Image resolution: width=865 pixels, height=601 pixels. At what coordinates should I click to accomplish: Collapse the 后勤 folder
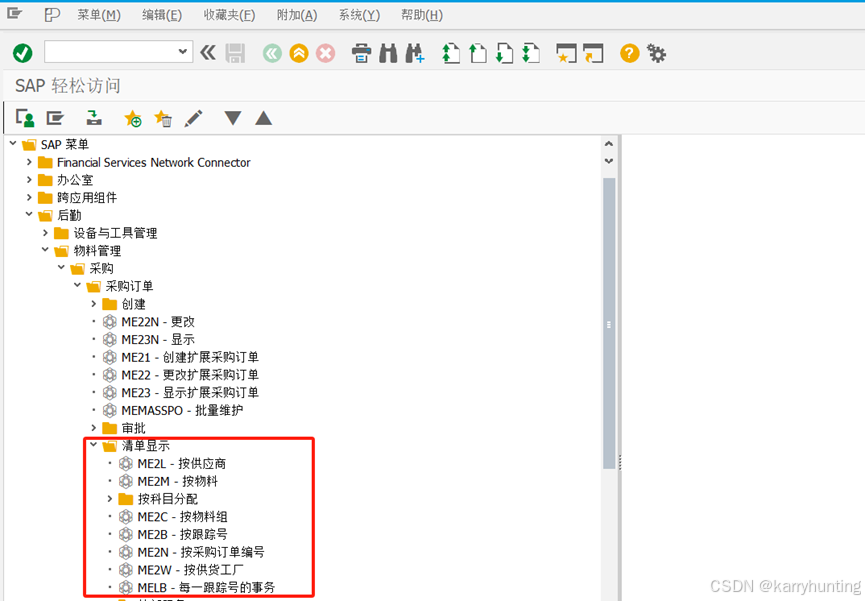[x=29, y=215]
